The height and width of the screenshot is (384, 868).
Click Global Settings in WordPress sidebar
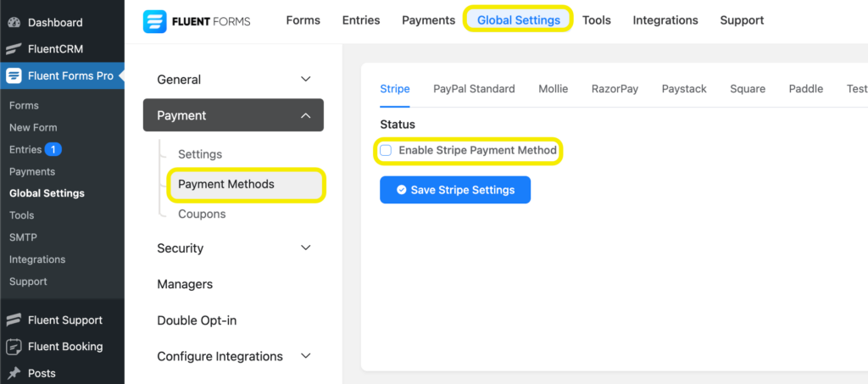(x=47, y=193)
